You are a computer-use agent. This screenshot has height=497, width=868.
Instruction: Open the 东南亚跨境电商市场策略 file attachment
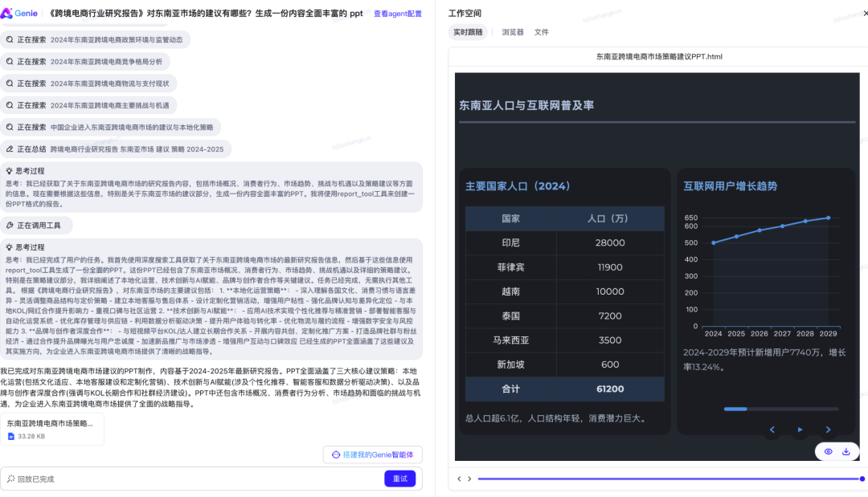tap(52, 429)
